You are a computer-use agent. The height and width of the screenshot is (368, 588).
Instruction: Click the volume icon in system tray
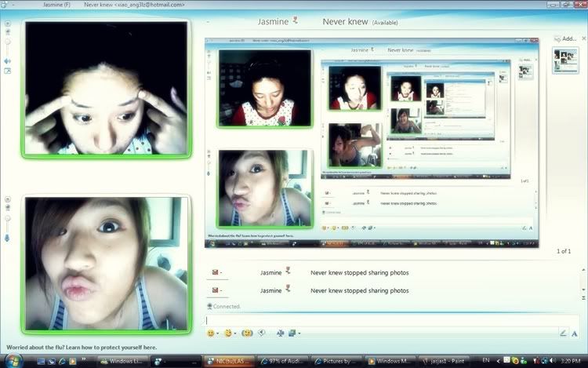click(553, 361)
